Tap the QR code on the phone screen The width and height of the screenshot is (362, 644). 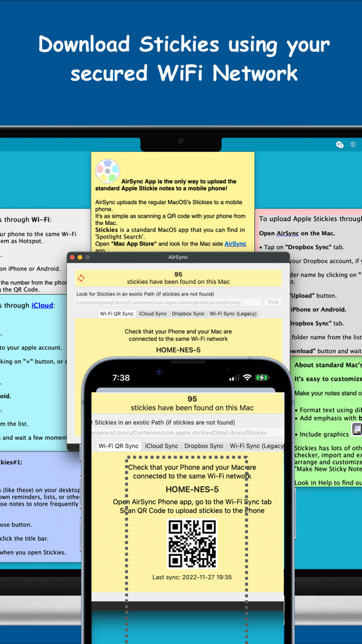(x=192, y=544)
